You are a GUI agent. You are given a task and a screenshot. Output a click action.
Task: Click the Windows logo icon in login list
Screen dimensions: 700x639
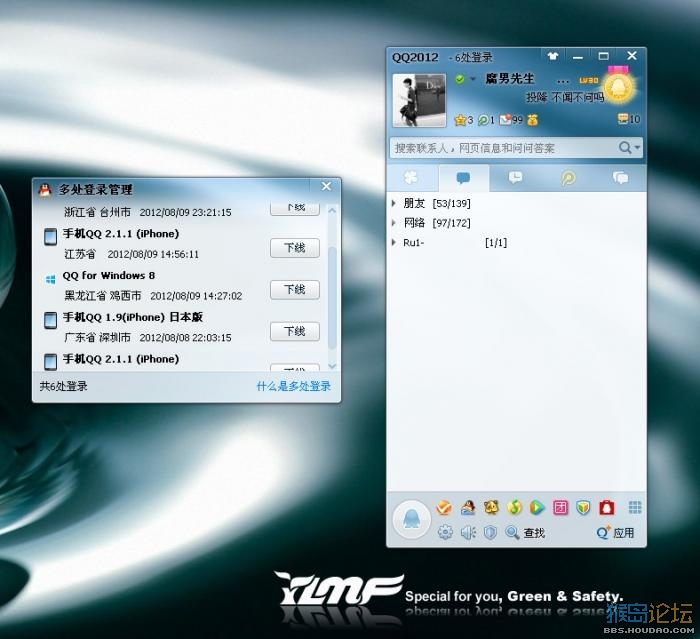[50, 280]
